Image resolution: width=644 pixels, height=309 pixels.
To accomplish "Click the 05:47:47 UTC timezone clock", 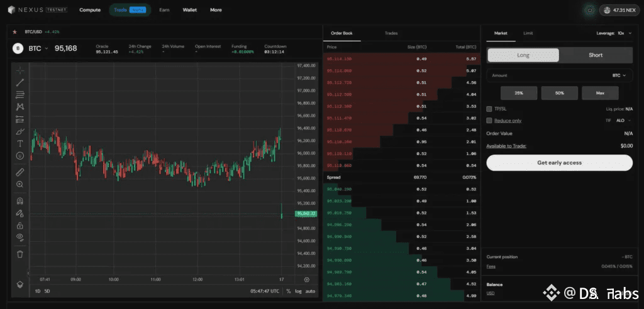I will [265, 291].
